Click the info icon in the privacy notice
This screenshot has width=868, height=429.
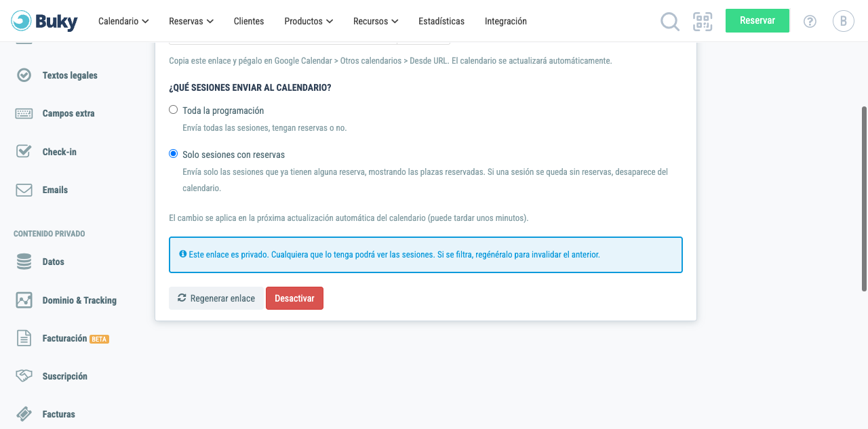click(183, 254)
